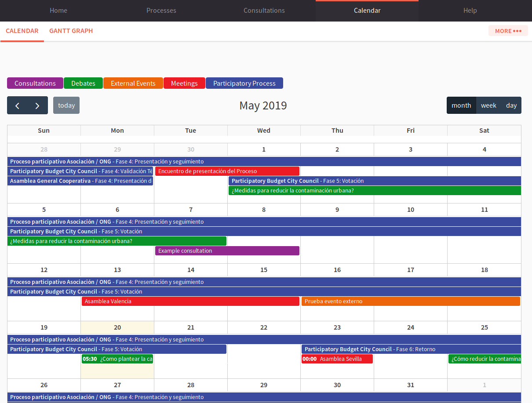Image resolution: width=532 pixels, height=403 pixels.
Task: Click the purple Consultations color chip
Action: point(35,83)
